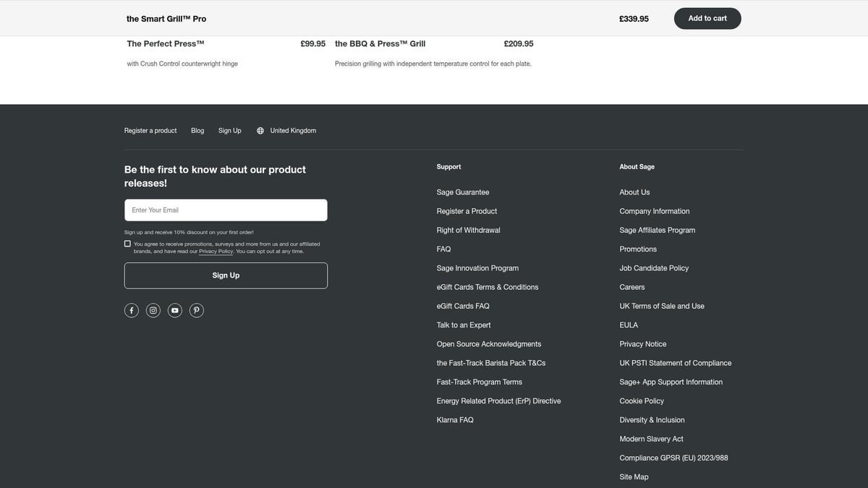
Task: Open Company Information link
Action: tap(655, 211)
